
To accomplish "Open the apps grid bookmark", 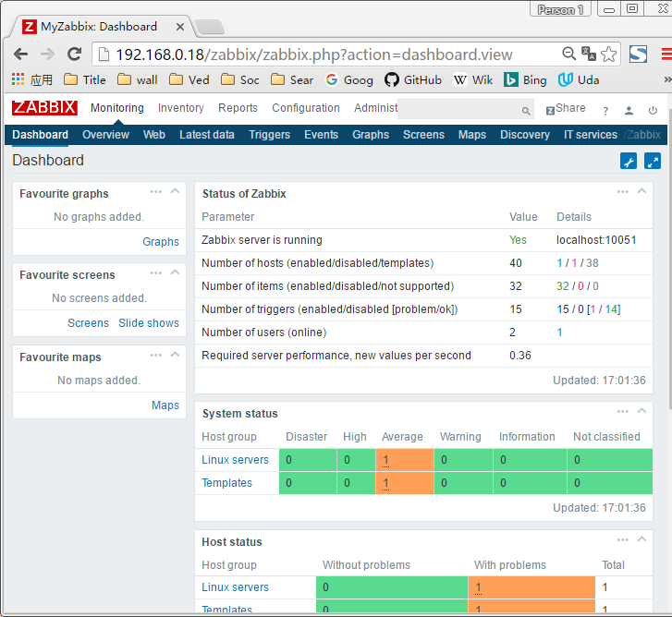I will (x=18, y=79).
